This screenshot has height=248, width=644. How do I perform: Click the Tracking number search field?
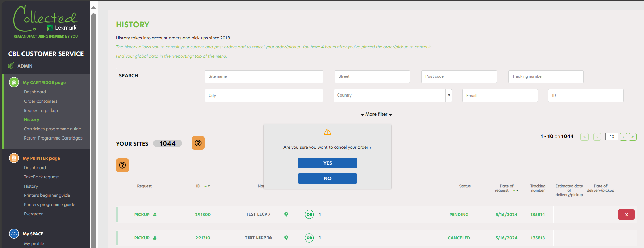pos(546,76)
